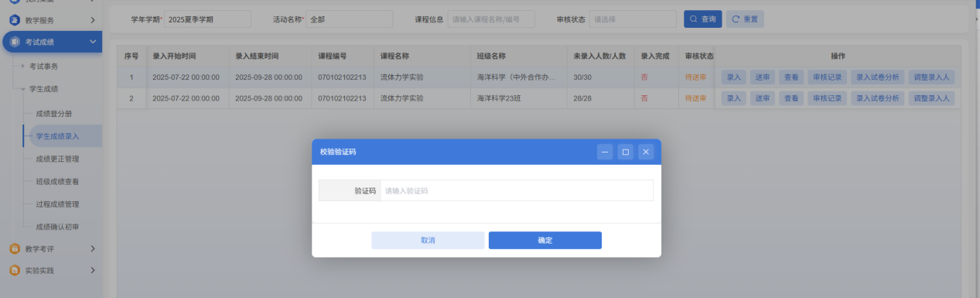Click 确定 in the verification dialog

tap(545, 240)
